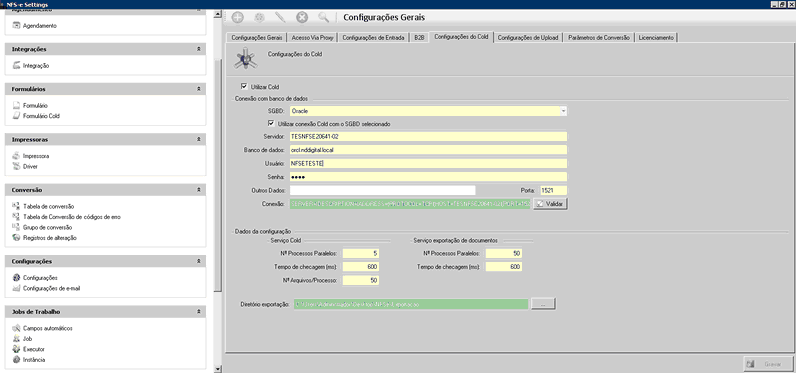Screen dimensions: 796x373
Task: Click the Outros Dados field
Action: point(383,190)
